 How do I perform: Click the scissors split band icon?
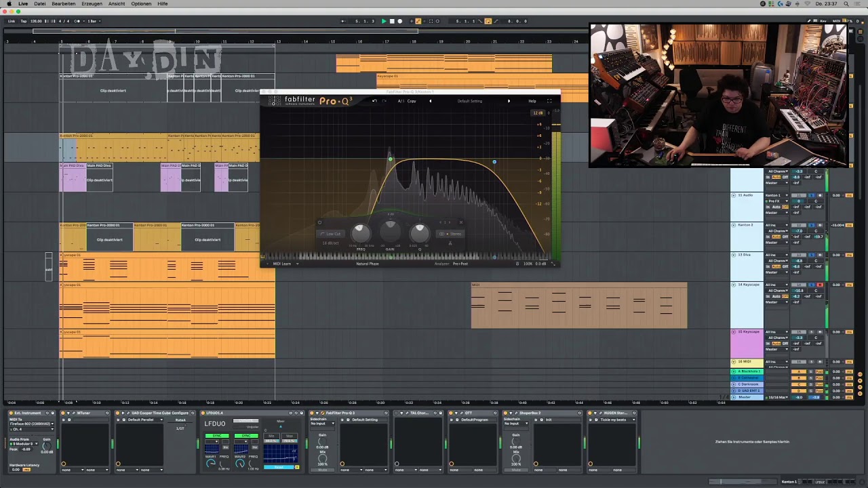(x=450, y=242)
